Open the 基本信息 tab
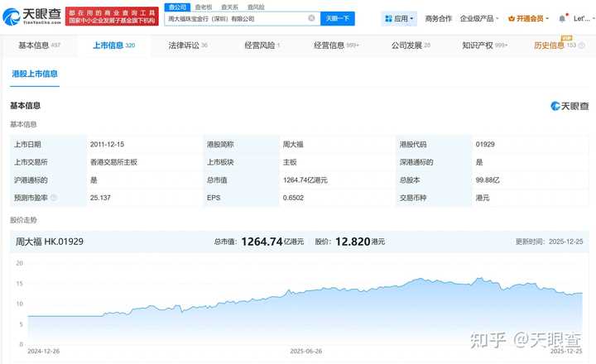Image resolution: width=596 pixels, height=364 pixels. (40, 45)
